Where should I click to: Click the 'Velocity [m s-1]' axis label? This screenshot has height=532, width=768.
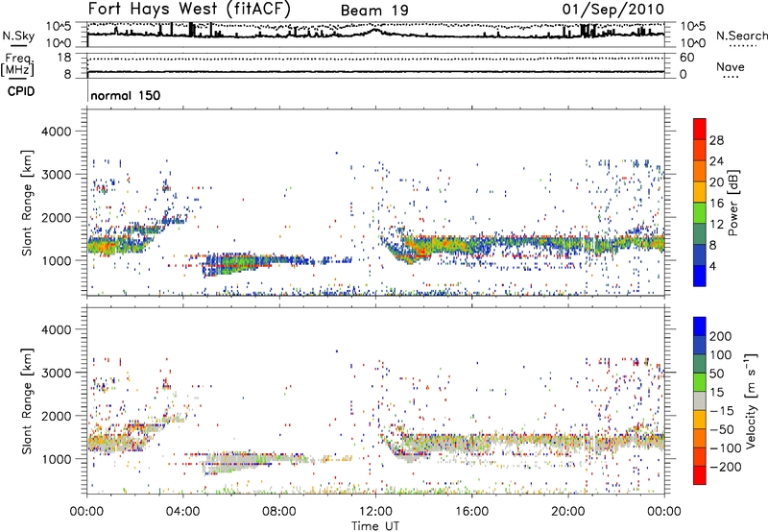(x=751, y=400)
